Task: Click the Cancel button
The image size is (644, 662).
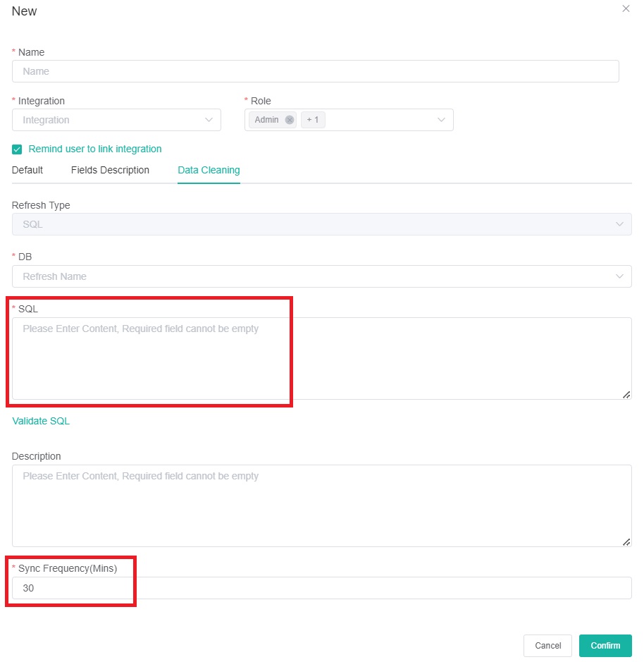Action: click(547, 646)
